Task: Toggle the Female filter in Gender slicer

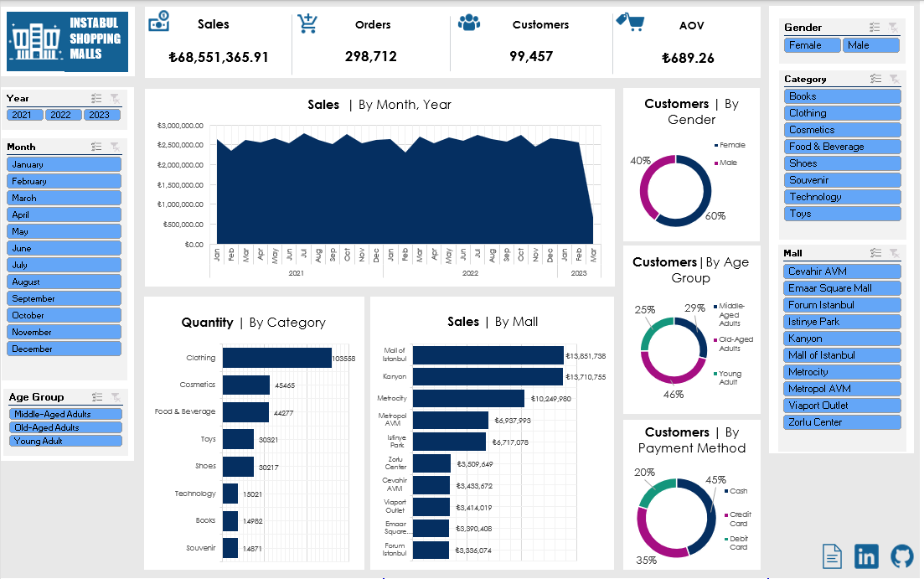Action: [812, 44]
